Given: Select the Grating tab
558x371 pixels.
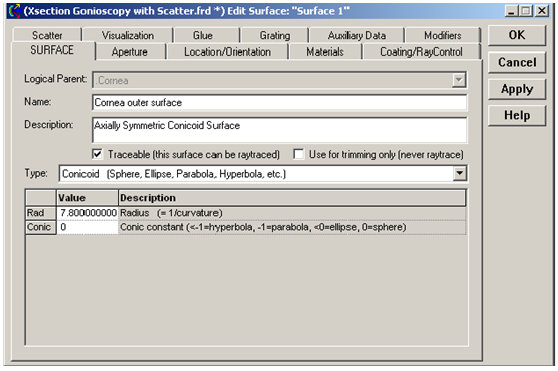Looking at the screenshot, I should click(x=275, y=35).
